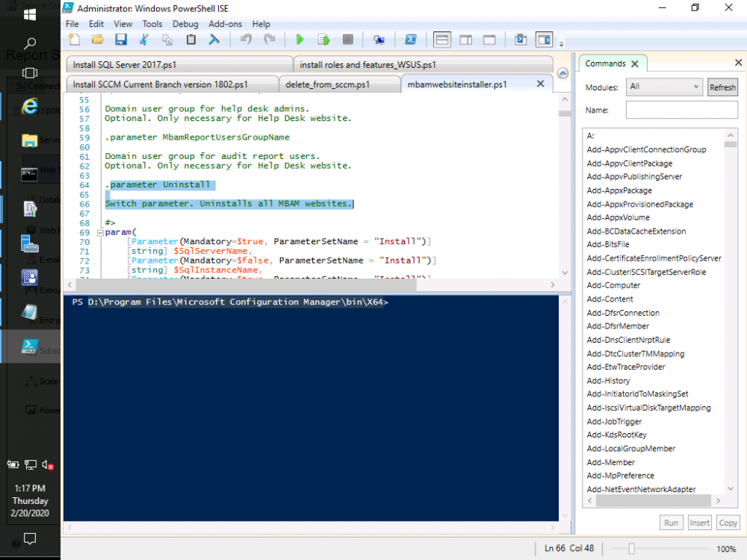This screenshot has height=560, width=747.
Task: Run the script with green play icon
Action: click(x=300, y=40)
